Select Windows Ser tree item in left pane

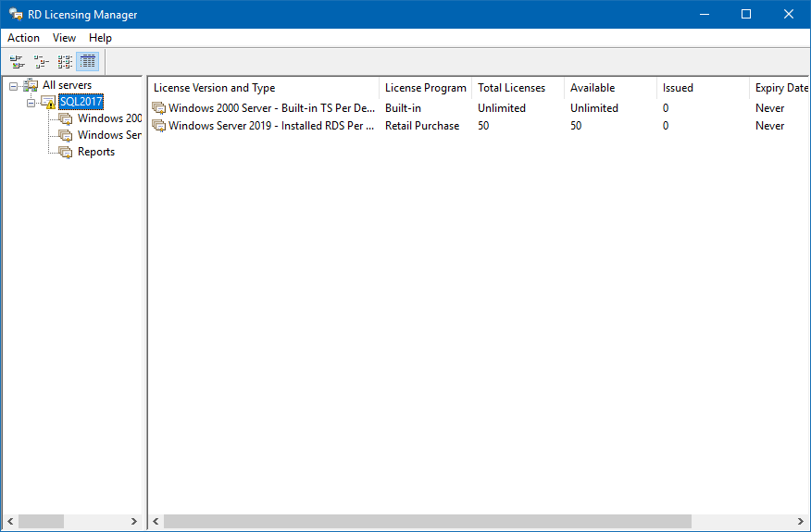tap(108, 135)
